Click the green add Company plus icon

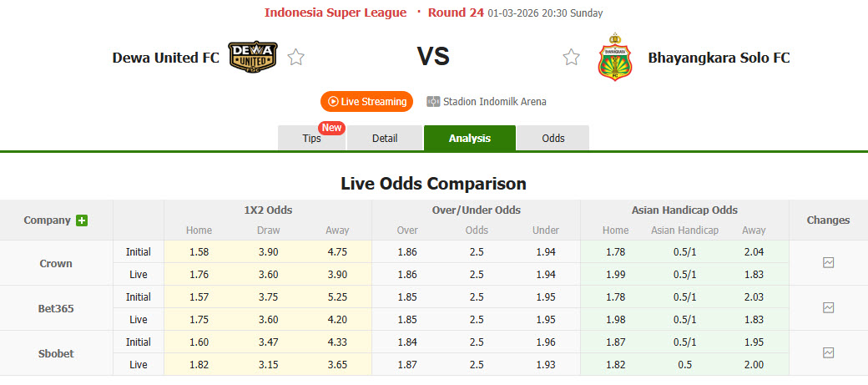82,220
